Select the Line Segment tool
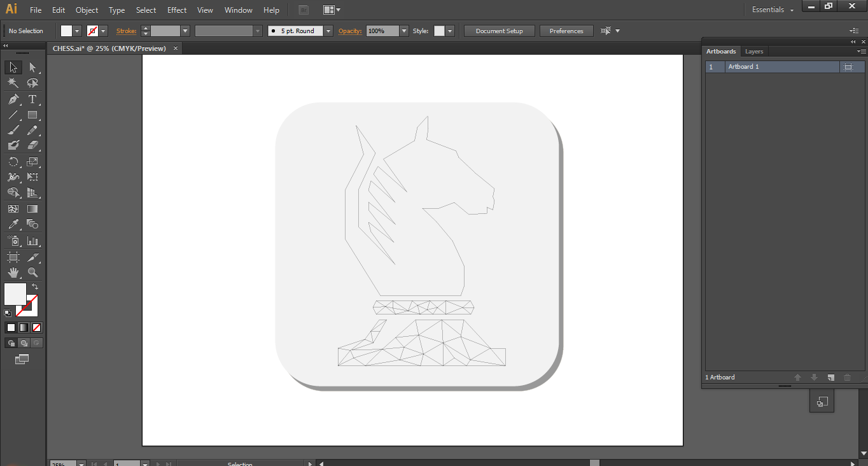The height and width of the screenshot is (466, 868). pyautogui.click(x=13, y=115)
